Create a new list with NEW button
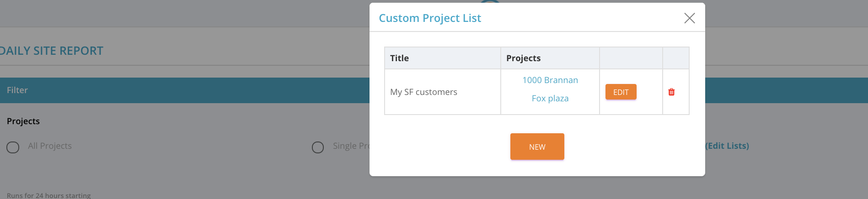 click(x=537, y=147)
